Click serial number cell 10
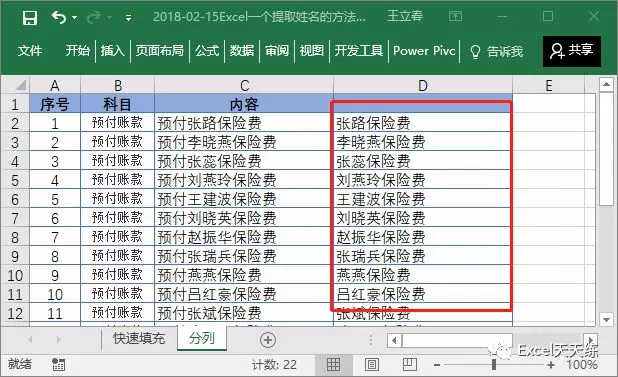618x377 pixels. pyautogui.click(x=55, y=294)
